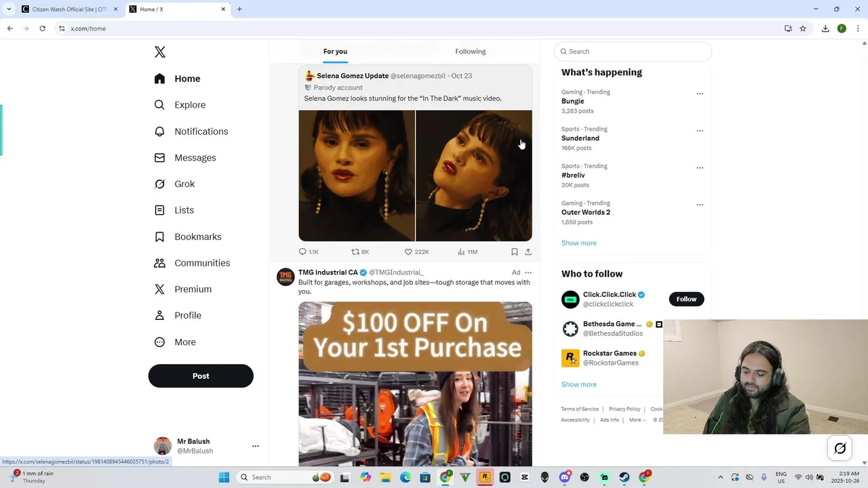Viewport: 868px width, 488px height.
Task: Open Chrome three-dot menu
Action: click(x=859, y=28)
